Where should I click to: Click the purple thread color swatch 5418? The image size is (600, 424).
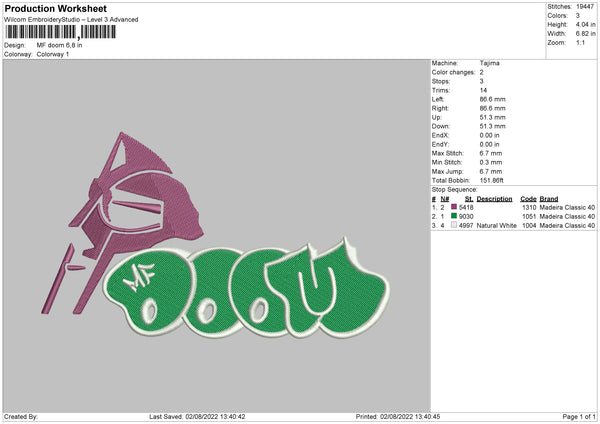point(454,207)
